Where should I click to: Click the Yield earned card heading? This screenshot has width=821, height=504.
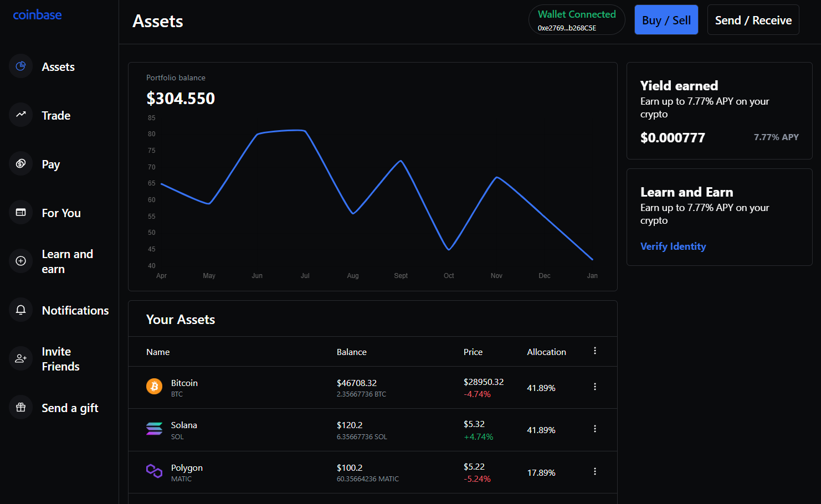[x=679, y=86]
